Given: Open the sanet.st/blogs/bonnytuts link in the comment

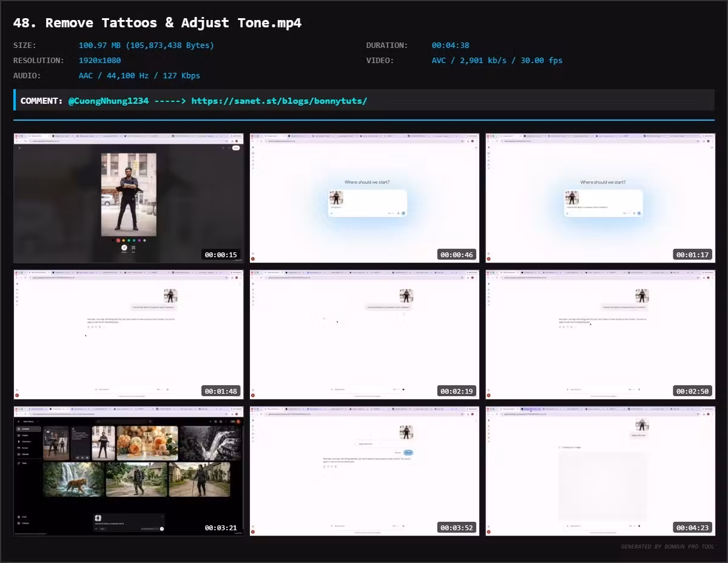Looking at the screenshot, I should click(x=279, y=101).
